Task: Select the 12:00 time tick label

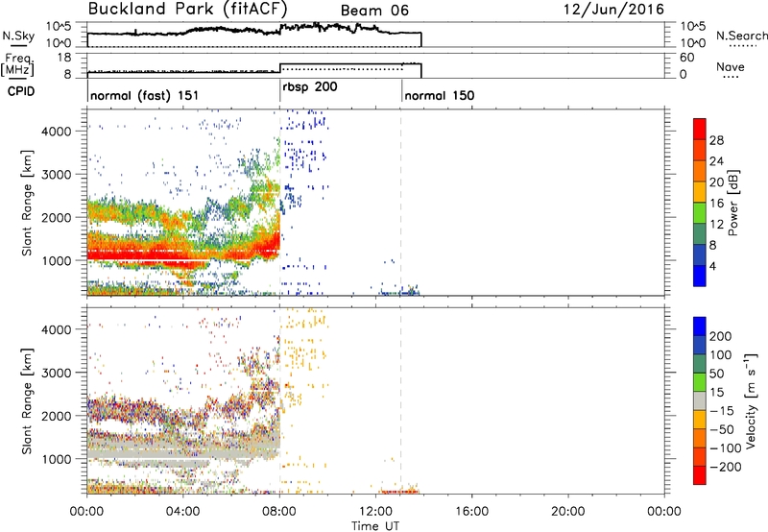Action: (375, 512)
